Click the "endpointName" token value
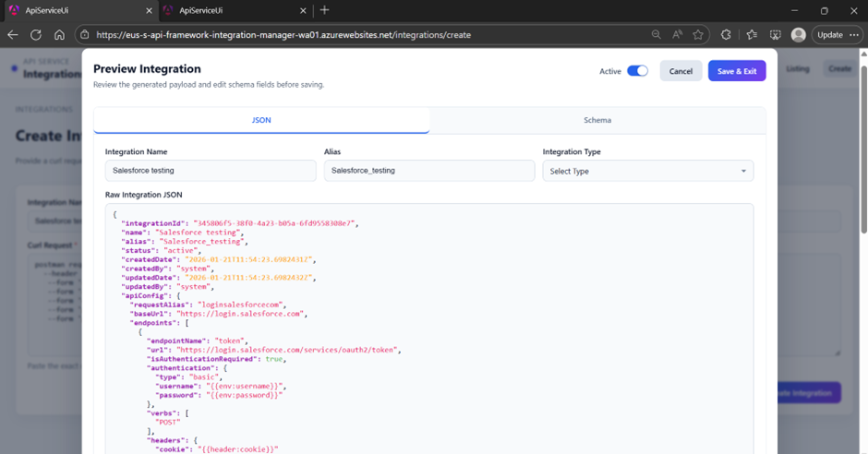Image resolution: width=868 pixels, height=454 pixels. (229, 340)
